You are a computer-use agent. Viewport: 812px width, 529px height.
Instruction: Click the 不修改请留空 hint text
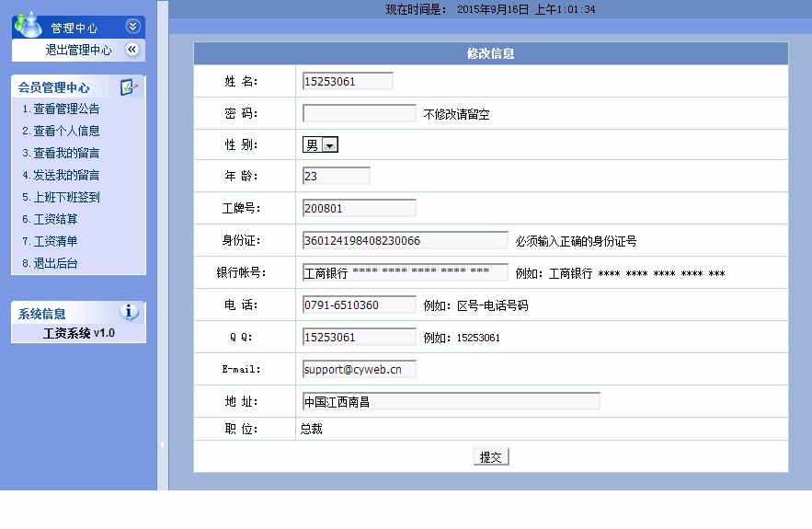[x=456, y=114]
